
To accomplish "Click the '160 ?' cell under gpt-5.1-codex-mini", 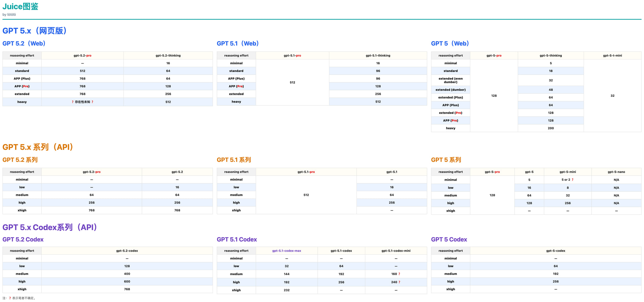I will click(x=396, y=274).
